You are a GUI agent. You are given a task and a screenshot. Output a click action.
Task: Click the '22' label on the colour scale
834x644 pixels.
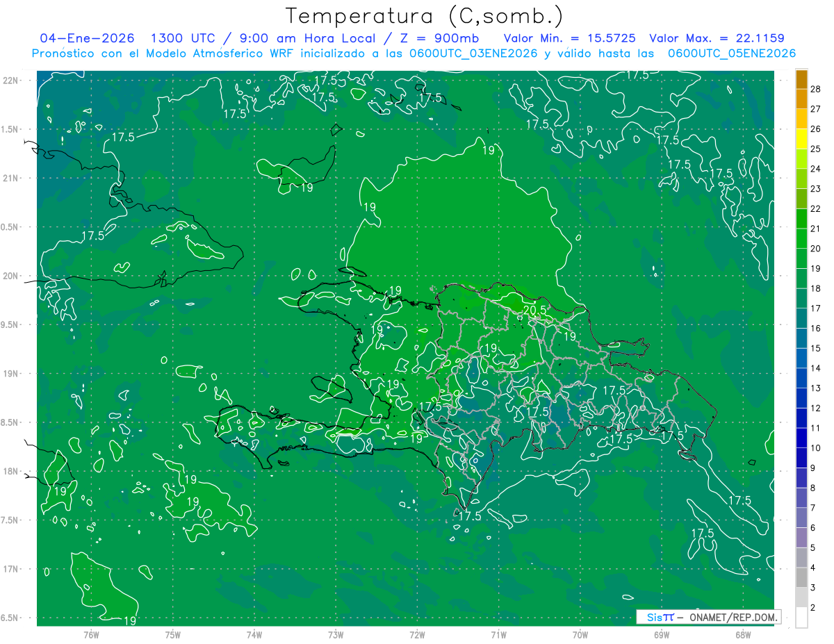[x=816, y=209]
